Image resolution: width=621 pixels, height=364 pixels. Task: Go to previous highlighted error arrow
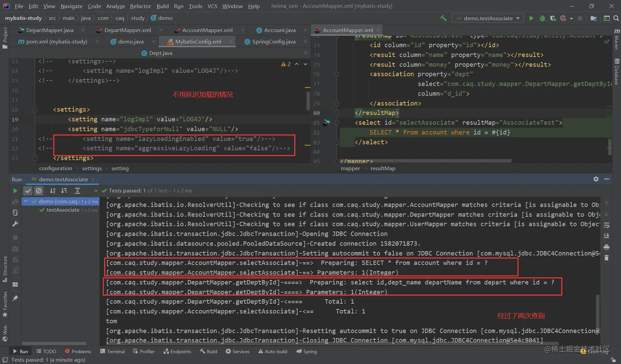click(297, 64)
